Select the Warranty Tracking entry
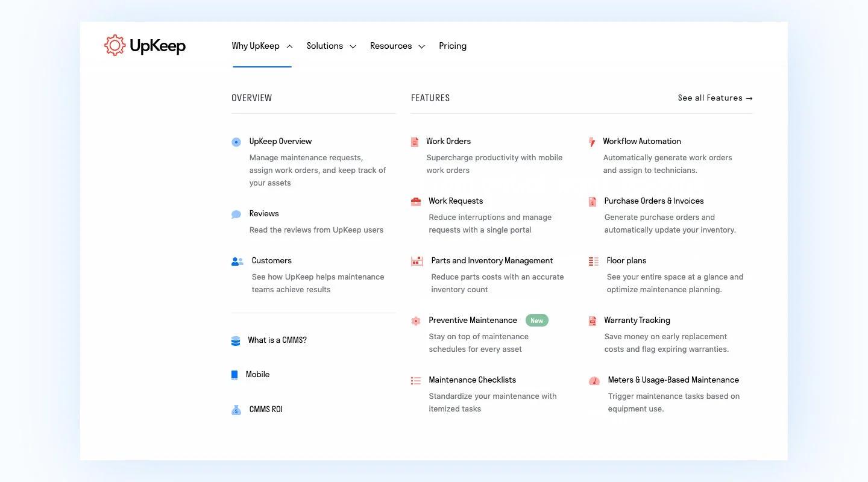Image resolution: width=868 pixels, height=482 pixels. [637, 320]
